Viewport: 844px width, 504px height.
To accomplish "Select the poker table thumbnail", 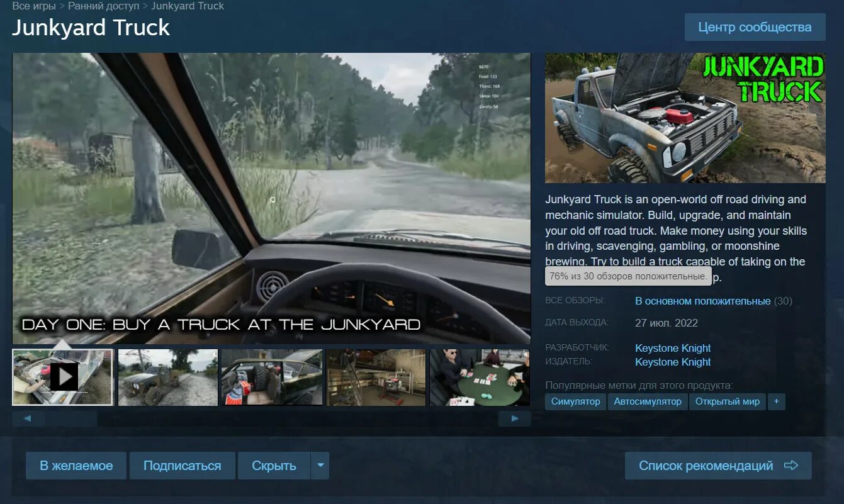I will click(x=480, y=378).
